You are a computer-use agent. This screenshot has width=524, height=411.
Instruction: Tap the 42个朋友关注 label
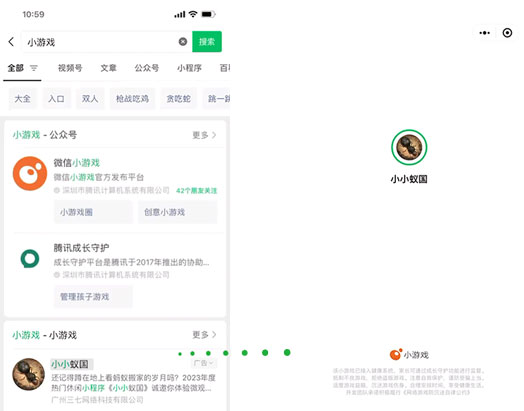pos(196,191)
